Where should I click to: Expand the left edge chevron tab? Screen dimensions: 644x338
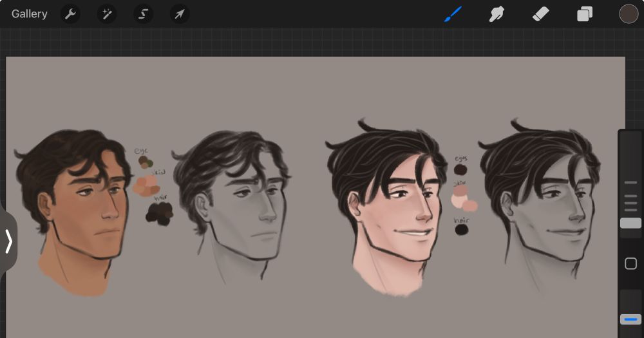coord(8,241)
